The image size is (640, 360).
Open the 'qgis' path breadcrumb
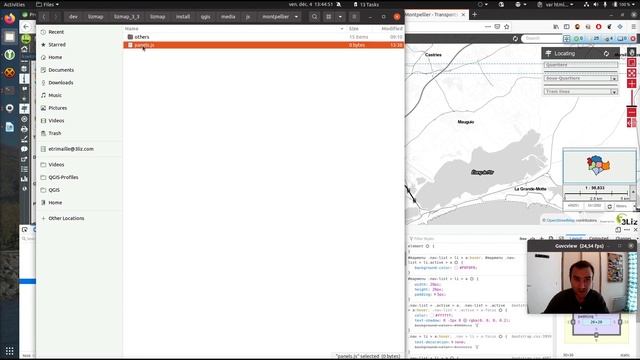coord(205,17)
